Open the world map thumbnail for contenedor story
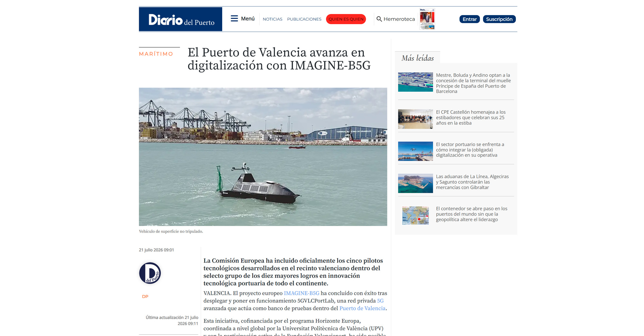The width and height of the screenshot is (644, 336). pyautogui.click(x=415, y=215)
